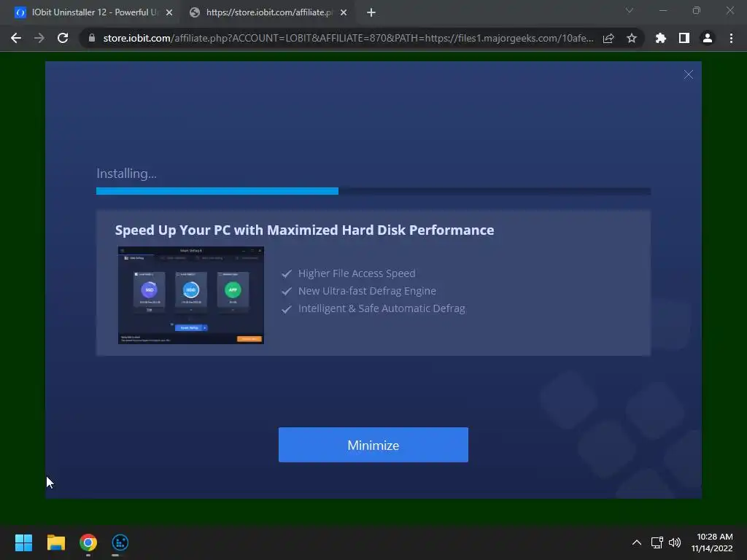The image size is (747, 560).
Task: Open network status in system tray
Action: (657, 542)
